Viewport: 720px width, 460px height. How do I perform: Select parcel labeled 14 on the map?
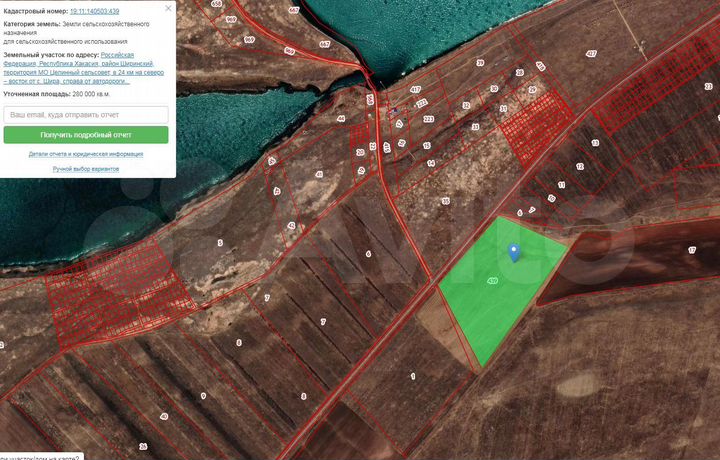pyautogui.click(x=431, y=163)
